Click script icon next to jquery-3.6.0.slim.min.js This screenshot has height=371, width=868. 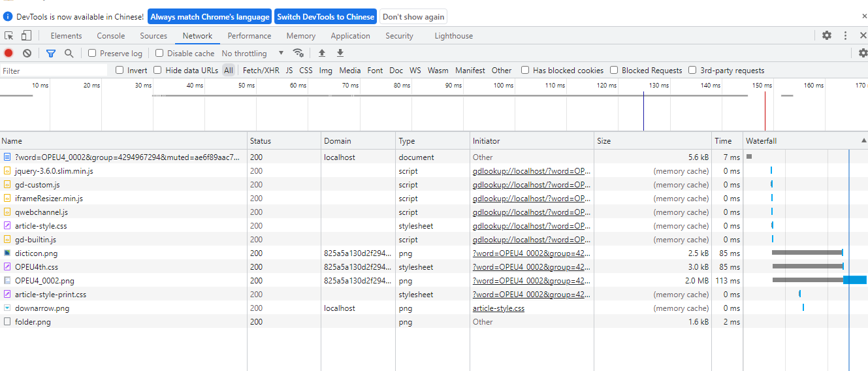7,170
